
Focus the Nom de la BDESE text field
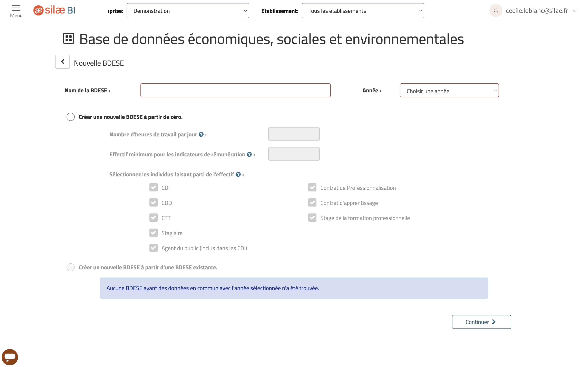click(x=235, y=90)
